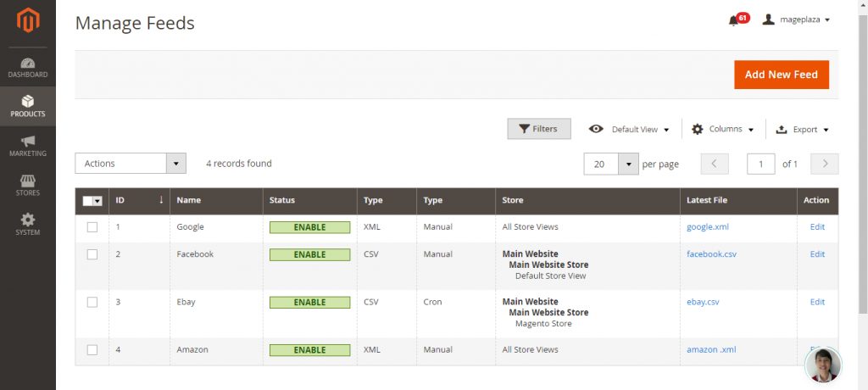Select checkbox for Google feed row
This screenshot has width=868, height=390.
pyautogui.click(x=92, y=227)
